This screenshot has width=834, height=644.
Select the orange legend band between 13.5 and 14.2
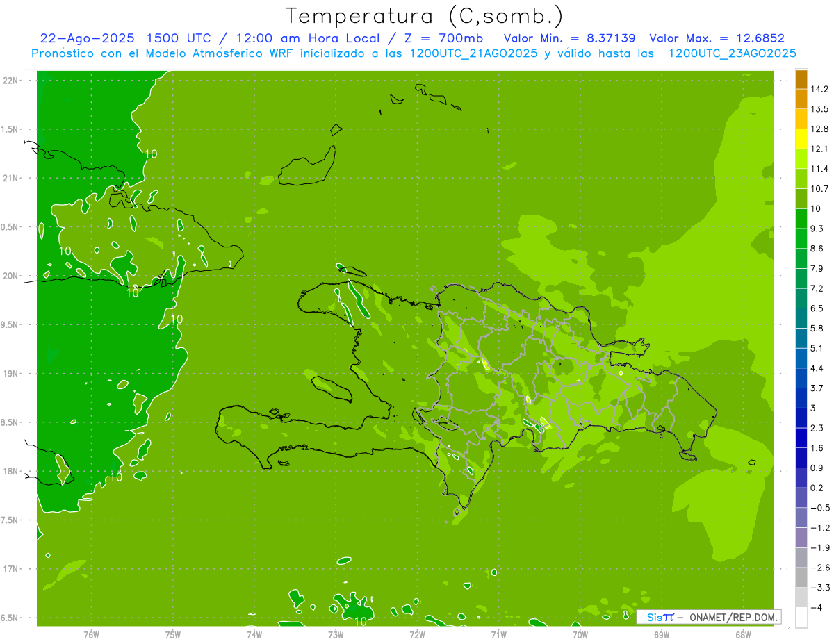coord(801,99)
